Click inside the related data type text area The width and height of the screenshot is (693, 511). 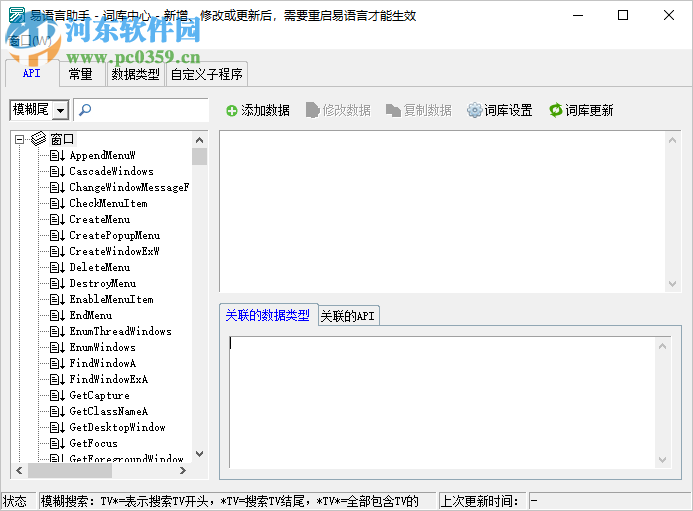(x=442, y=402)
